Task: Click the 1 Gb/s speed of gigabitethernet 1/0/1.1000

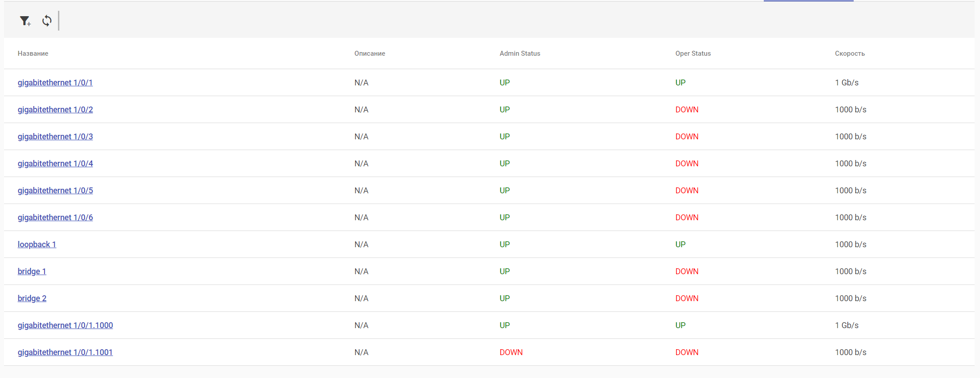Action: click(846, 325)
